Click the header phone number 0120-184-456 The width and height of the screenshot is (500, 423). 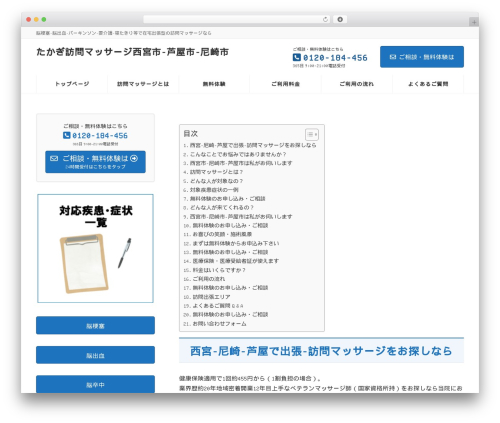click(335, 58)
